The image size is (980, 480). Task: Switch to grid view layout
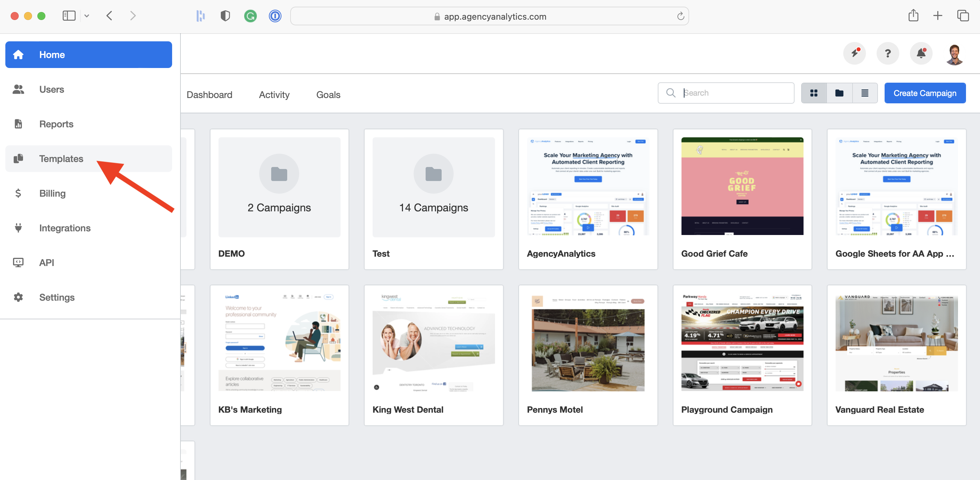pos(813,93)
